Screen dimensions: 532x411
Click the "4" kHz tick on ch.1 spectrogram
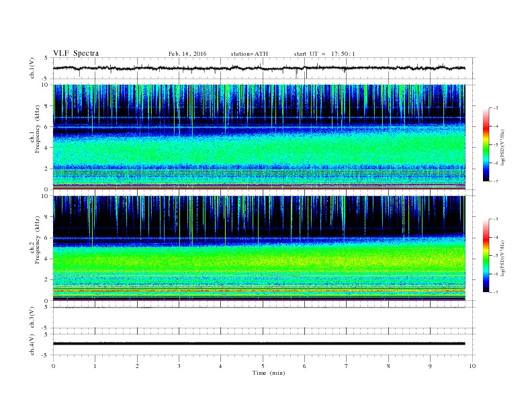pos(47,148)
